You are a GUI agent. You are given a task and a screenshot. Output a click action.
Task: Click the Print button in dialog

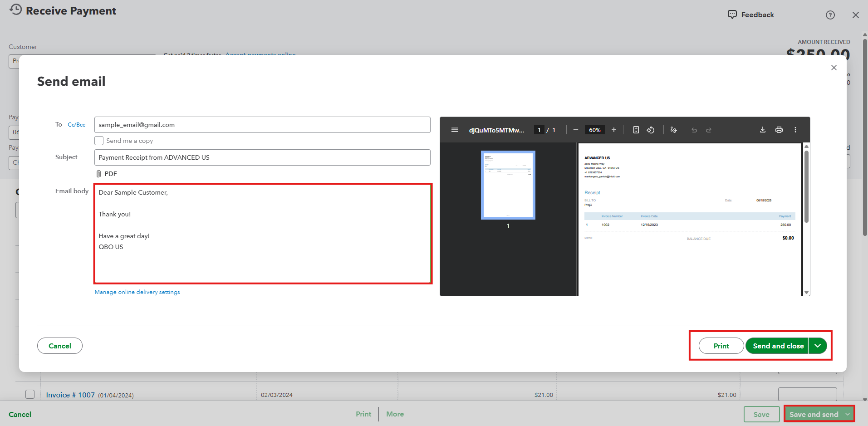click(721, 346)
